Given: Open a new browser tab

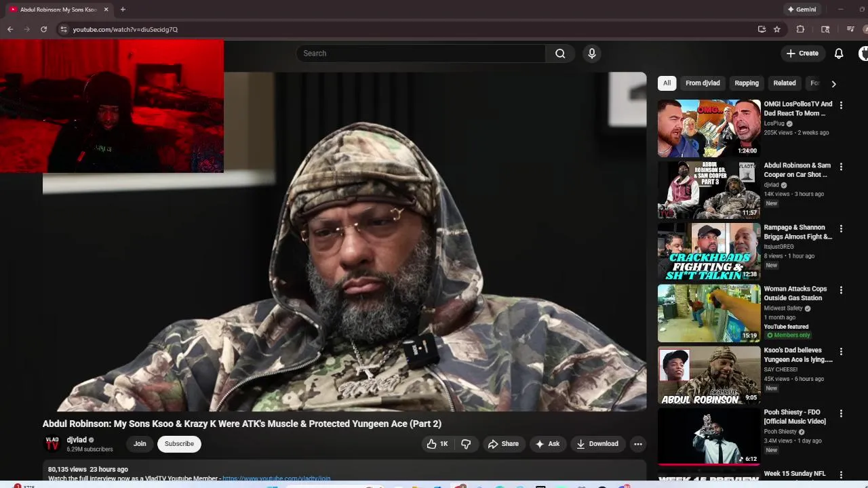Looking at the screenshot, I should (123, 9).
